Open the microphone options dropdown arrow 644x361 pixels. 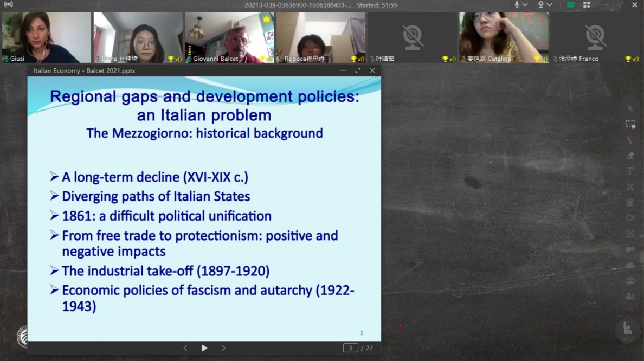coord(525,5)
